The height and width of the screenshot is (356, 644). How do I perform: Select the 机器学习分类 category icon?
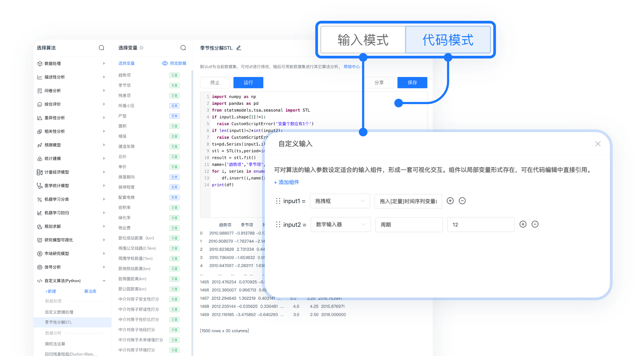click(x=40, y=199)
